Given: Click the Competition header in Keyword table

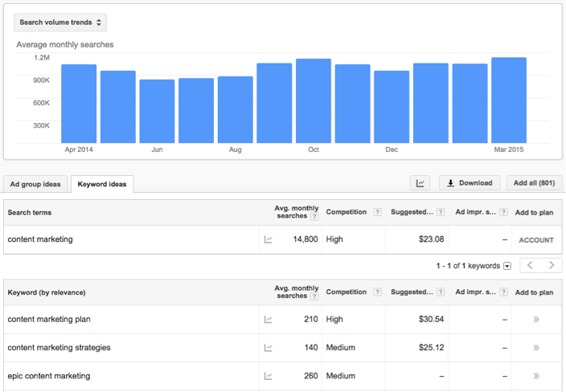Looking at the screenshot, I should [347, 292].
